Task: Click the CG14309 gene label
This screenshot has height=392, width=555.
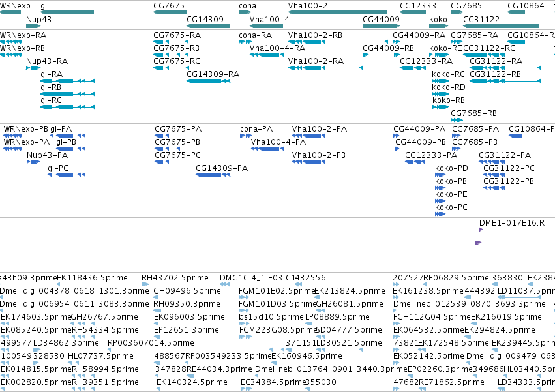Action: (x=205, y=20)
